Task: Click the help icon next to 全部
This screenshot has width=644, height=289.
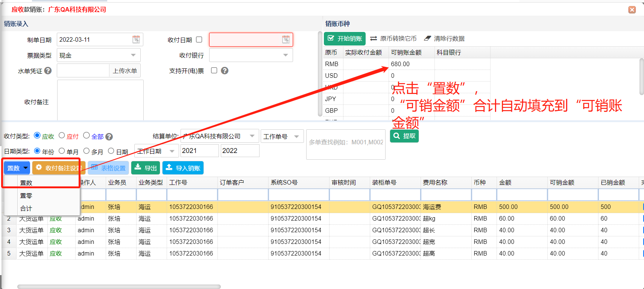Action: (109, 137)
